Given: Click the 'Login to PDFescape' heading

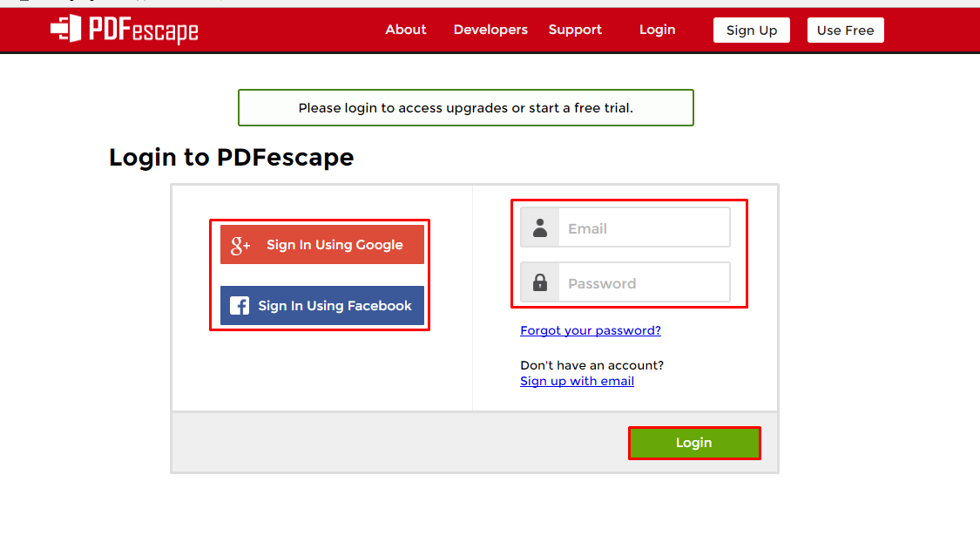Looking at the screenshot, I should click(231, 157).
